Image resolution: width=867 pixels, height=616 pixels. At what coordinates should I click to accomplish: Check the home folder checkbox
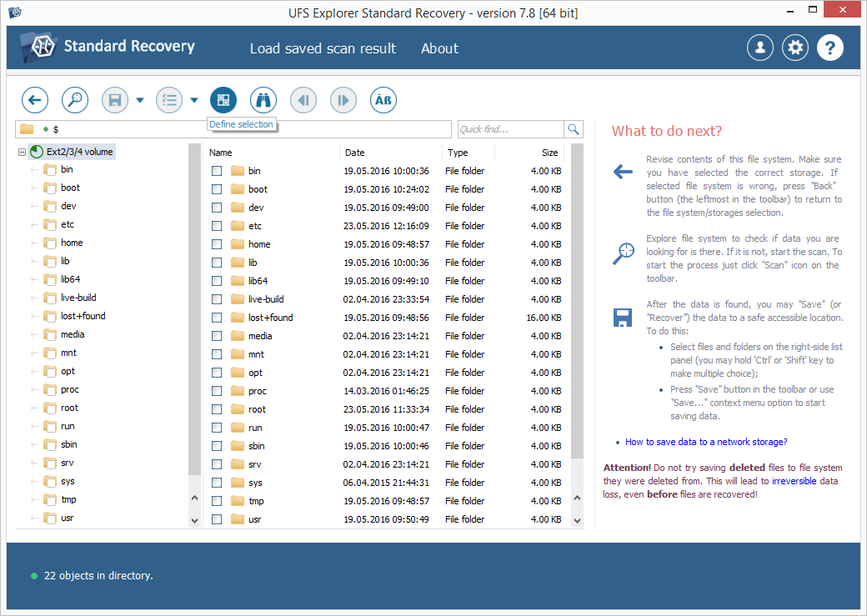pos(217,244)
